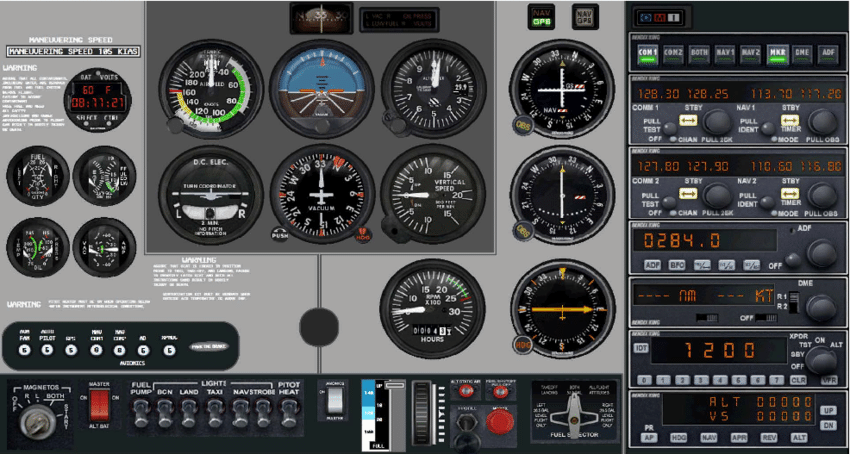850x454 pixels.
Task: Select NAV 1 on the audio panel
Action: pos(725,54)
